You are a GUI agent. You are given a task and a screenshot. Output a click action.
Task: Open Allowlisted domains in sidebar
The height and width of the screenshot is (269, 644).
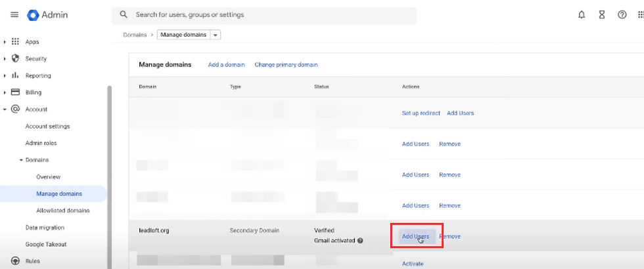[x=63, y=211]
